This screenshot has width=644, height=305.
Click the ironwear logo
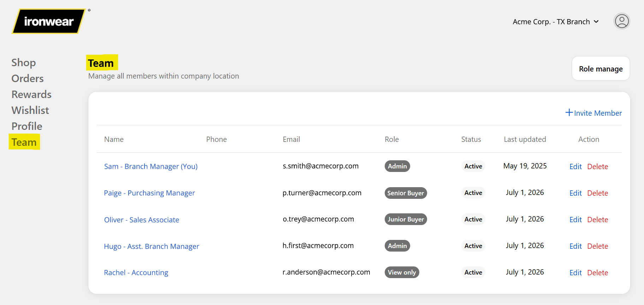click(x=49, y=21)
